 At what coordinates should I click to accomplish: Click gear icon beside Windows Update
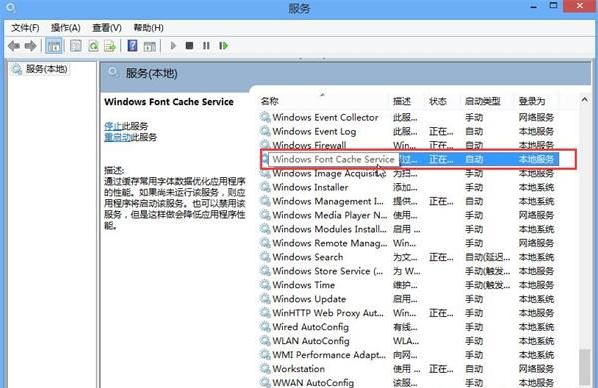(x=265, y=299)
